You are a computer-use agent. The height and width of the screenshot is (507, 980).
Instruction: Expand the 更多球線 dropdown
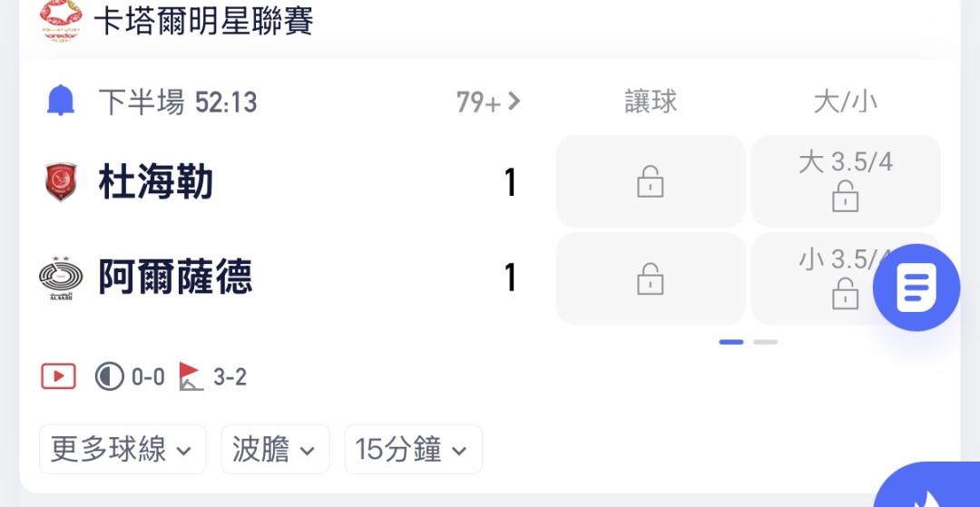pos(122,449)
